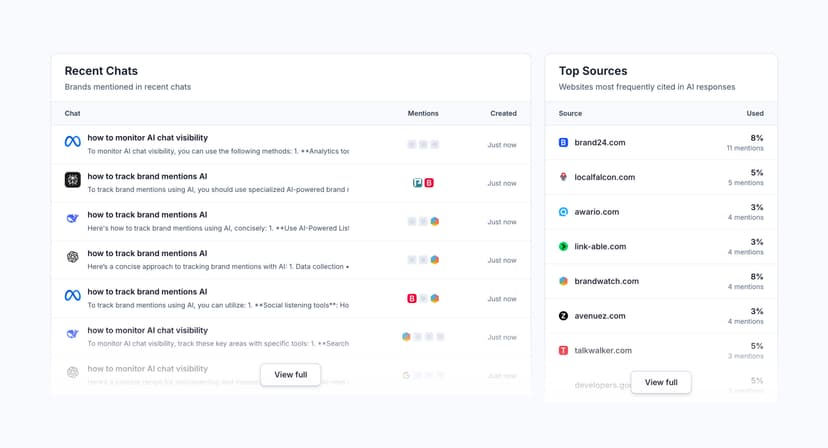Click the red talkwalker.com favicon
The image size is (828, 448).
[x=563, y=350]
